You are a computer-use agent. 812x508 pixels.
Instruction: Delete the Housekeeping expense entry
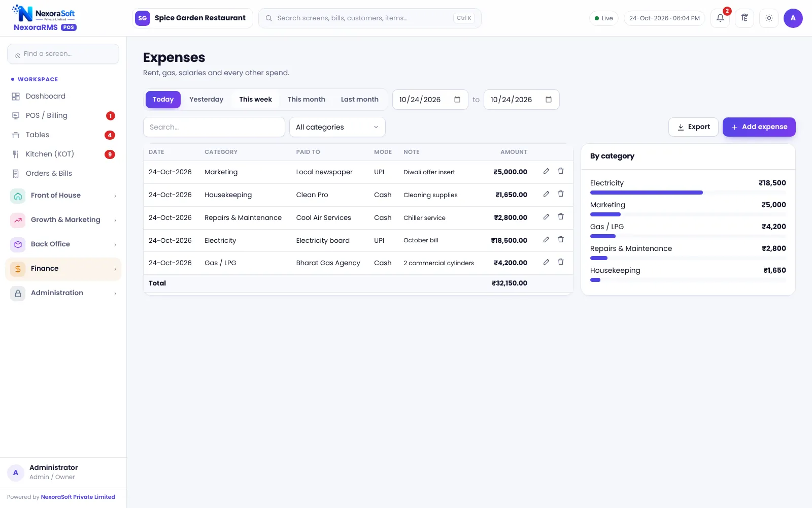click(561, 194)
